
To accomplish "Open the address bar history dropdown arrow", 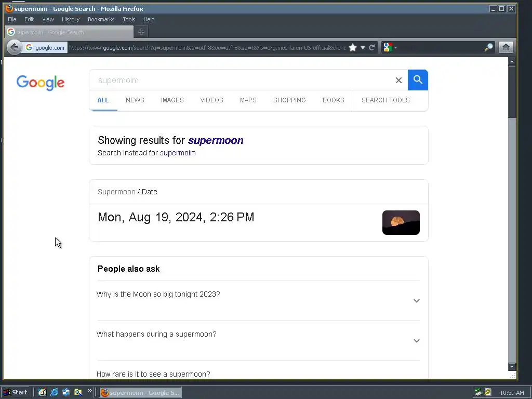I will click(x=363, y=47).
